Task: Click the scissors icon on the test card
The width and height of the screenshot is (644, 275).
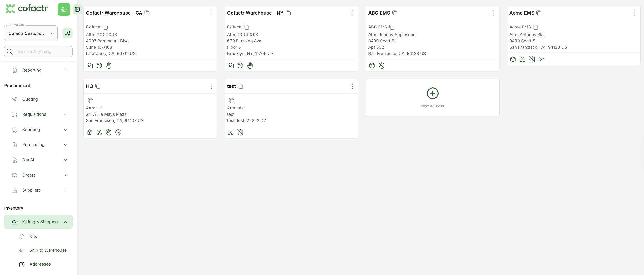Action: coord(230,132)
